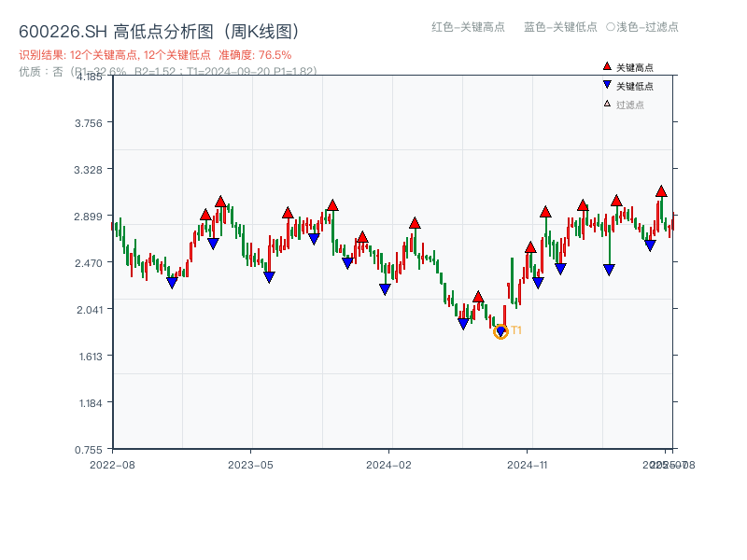The height and width of the screenshot is (560, 747).
Task: Select the latest red high-point triangle on chart
Action: click(x=661, y=191)
